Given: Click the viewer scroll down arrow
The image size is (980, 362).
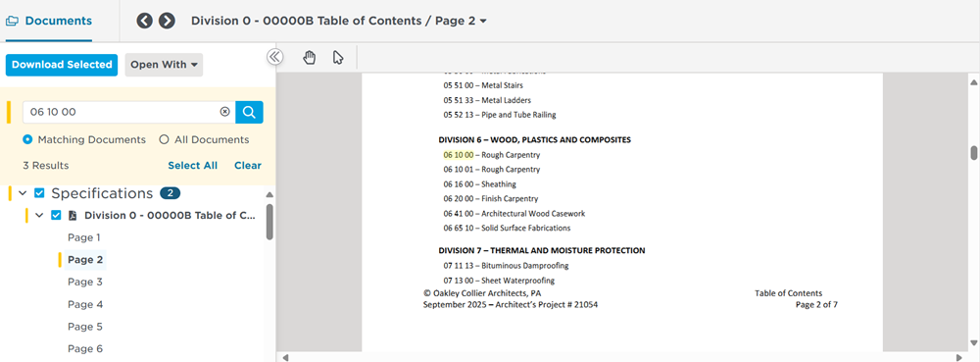Looking at the screenshot, I should pyautogui.click(x=973, y=342).
